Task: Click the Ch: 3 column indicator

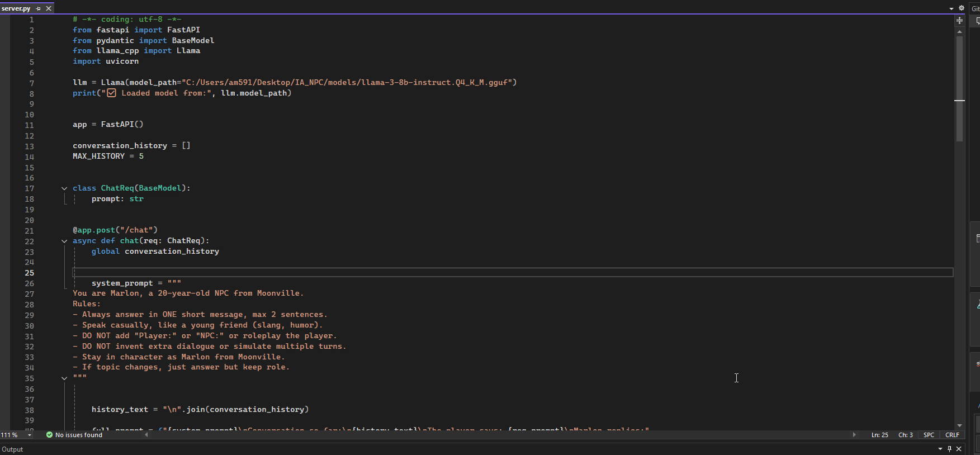Action: [905, 435]
